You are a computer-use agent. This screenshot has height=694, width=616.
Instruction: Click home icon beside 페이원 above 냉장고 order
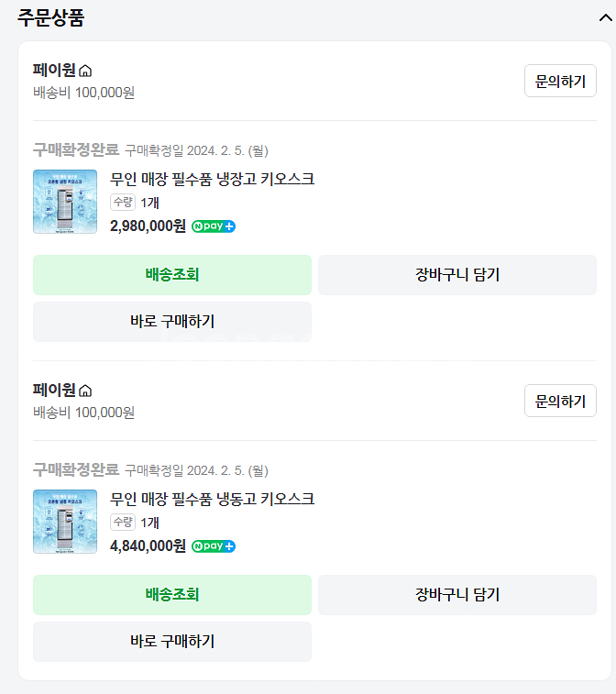85,71
